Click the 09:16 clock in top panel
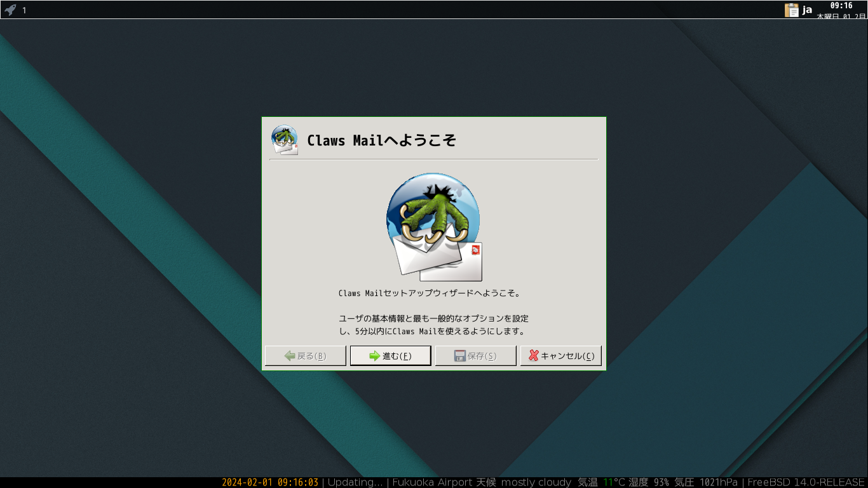 [x=841, y=6]
